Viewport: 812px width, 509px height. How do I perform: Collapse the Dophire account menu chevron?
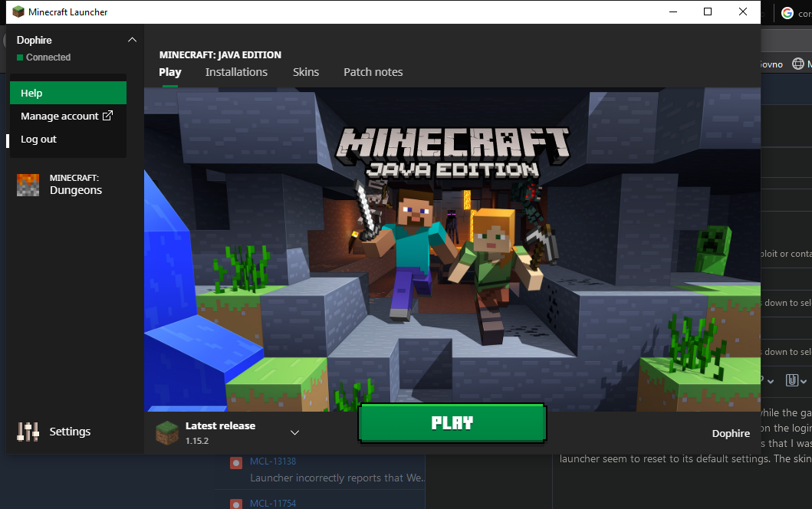click(132, 40)
